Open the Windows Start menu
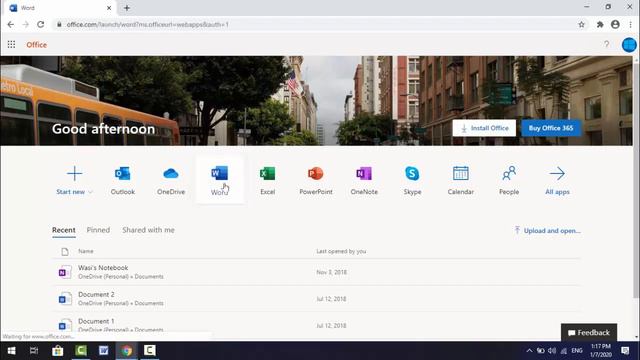The image size is (640, 360). (11, 351)
